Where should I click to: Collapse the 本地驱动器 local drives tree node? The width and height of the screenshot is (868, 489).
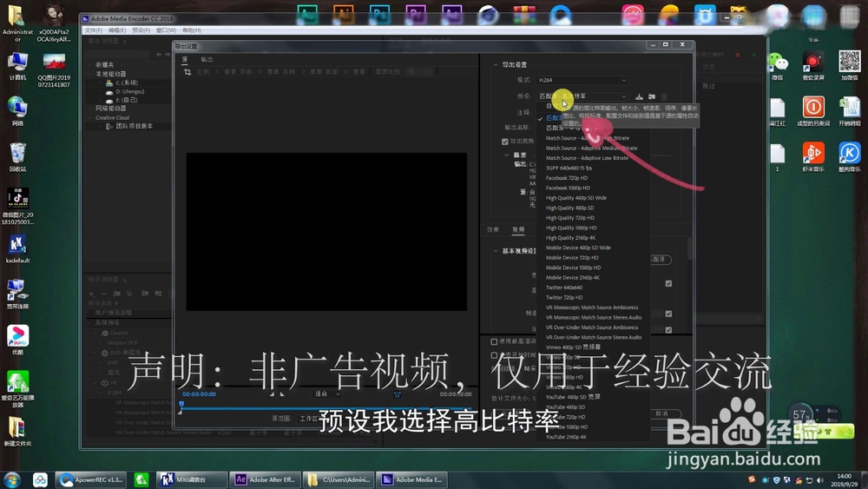pos(91,74)
